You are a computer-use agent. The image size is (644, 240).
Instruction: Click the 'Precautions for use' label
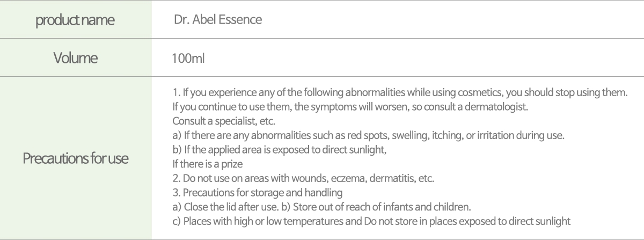pyautogui.click(x=76, y=158)
